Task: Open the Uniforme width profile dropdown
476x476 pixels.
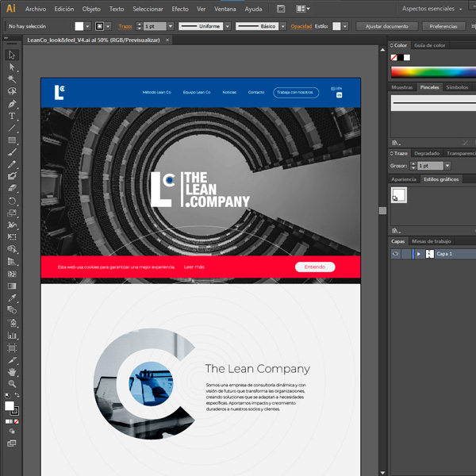Action: pos(228,26)
